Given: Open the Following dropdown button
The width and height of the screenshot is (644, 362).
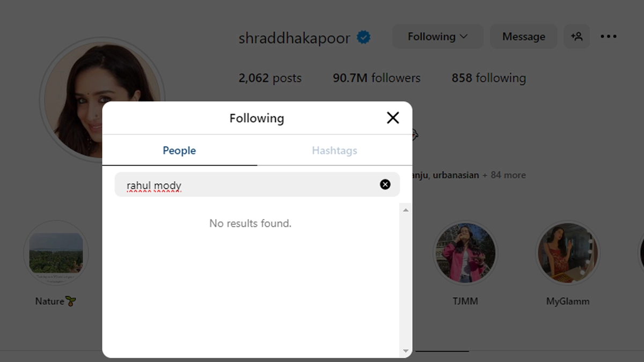Looking at the screenshot, I should pos(438,36).
